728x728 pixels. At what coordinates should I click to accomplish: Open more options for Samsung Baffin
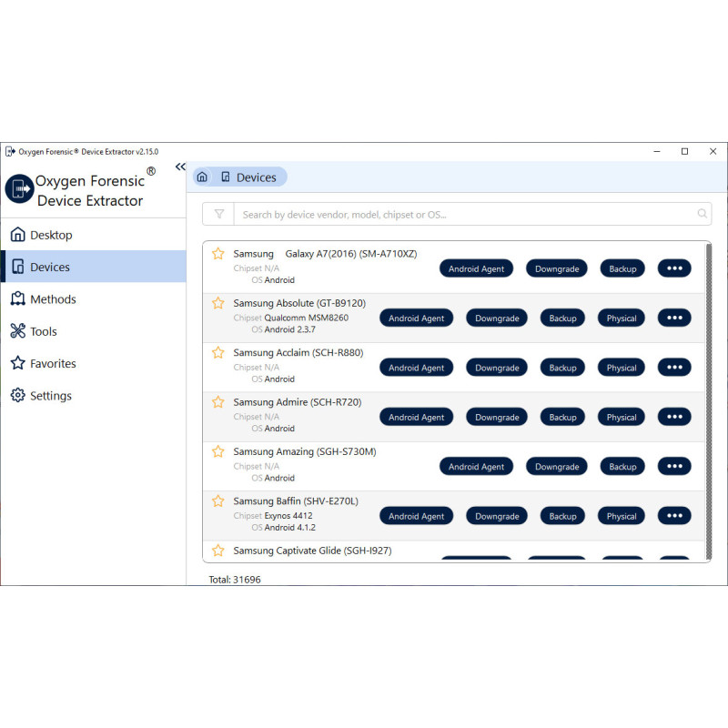[x=674, y=515]
